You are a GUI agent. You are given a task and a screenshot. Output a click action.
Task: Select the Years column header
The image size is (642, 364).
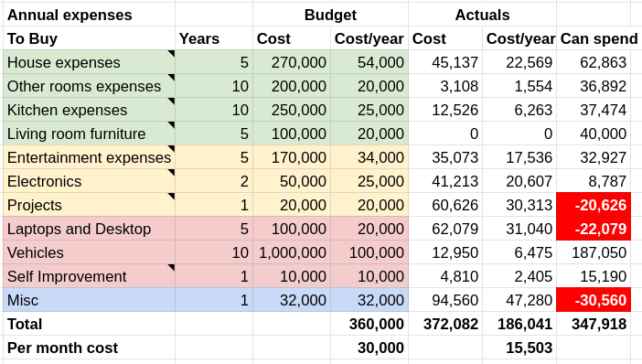point(214,38)
